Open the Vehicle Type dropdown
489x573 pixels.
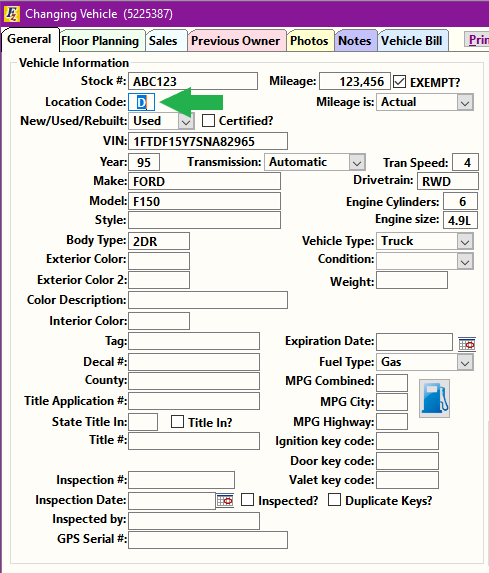[465, 242]
